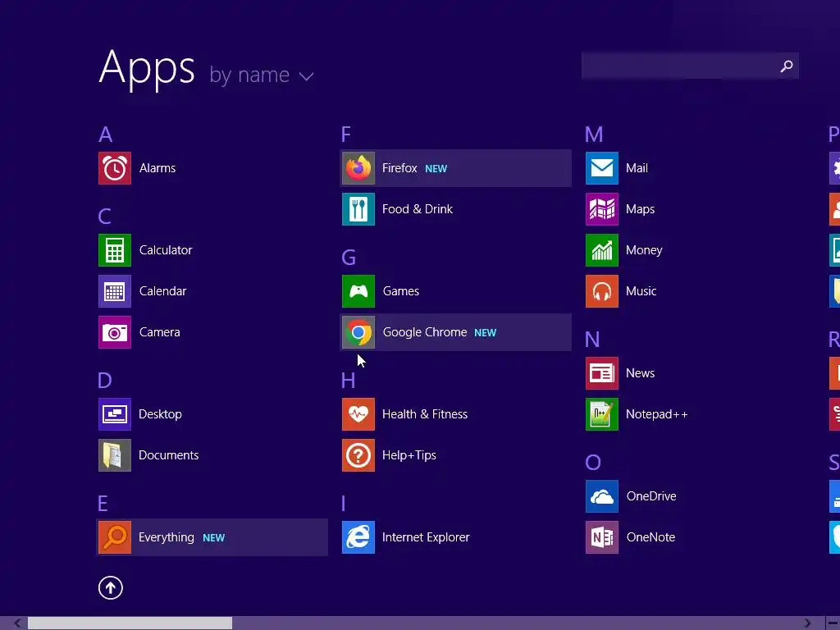Click the 'Health & Fitness' label

pyautogui.click(x=425, y=414)
